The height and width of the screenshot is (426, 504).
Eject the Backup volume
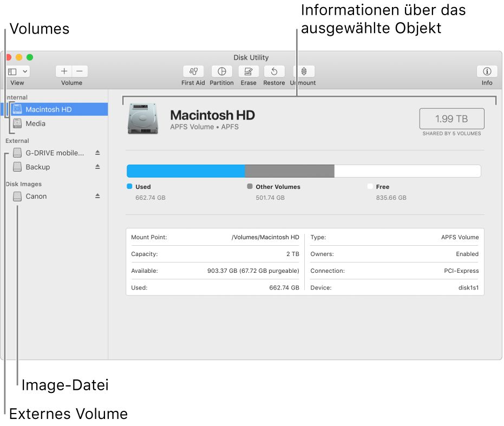[97, 167]
